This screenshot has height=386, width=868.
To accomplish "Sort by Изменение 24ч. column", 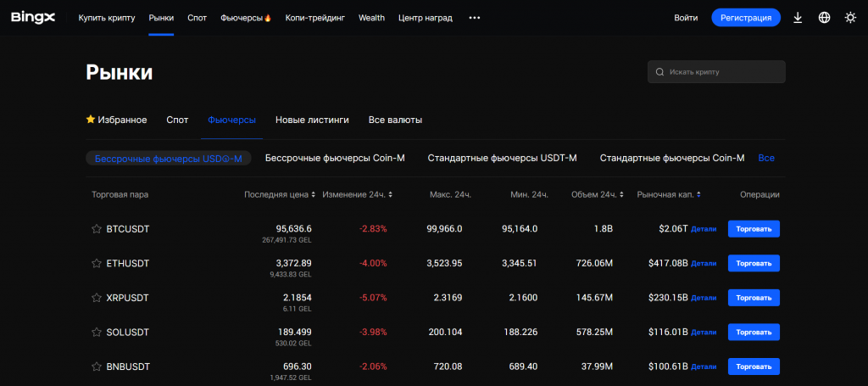I will click(x=358, y=194).
